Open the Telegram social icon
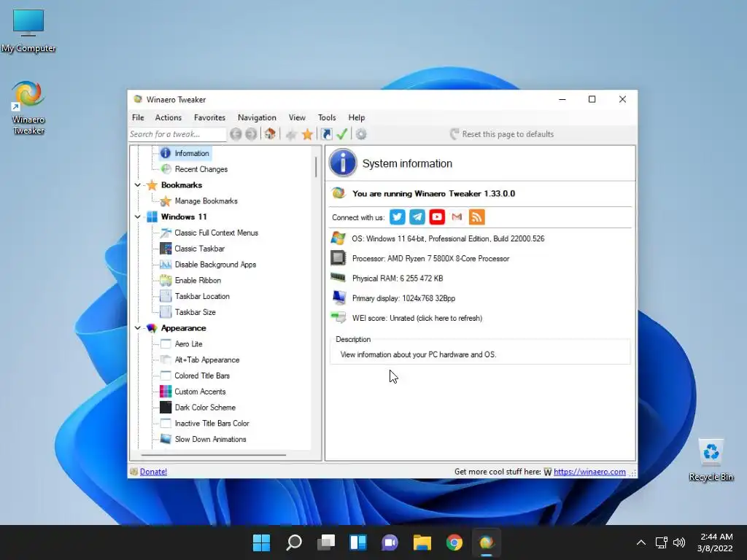747x560 pixels. coord(417,217)
